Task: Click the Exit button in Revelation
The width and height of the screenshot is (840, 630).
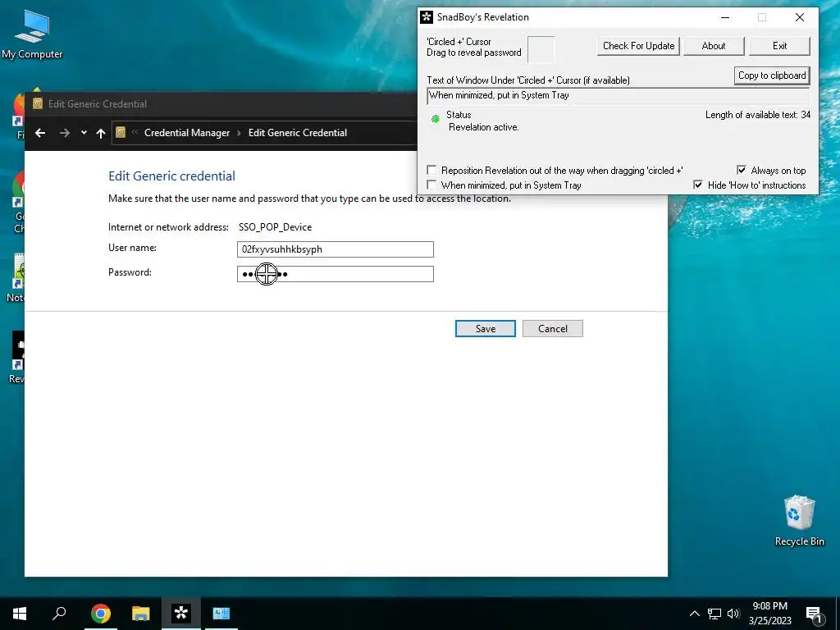Action: [x=779, y=46]
